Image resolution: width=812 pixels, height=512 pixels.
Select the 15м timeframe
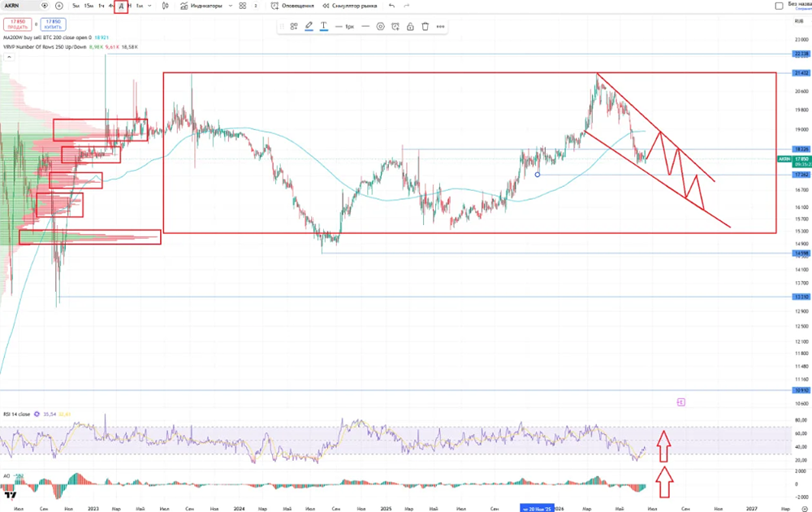[89, 6]
